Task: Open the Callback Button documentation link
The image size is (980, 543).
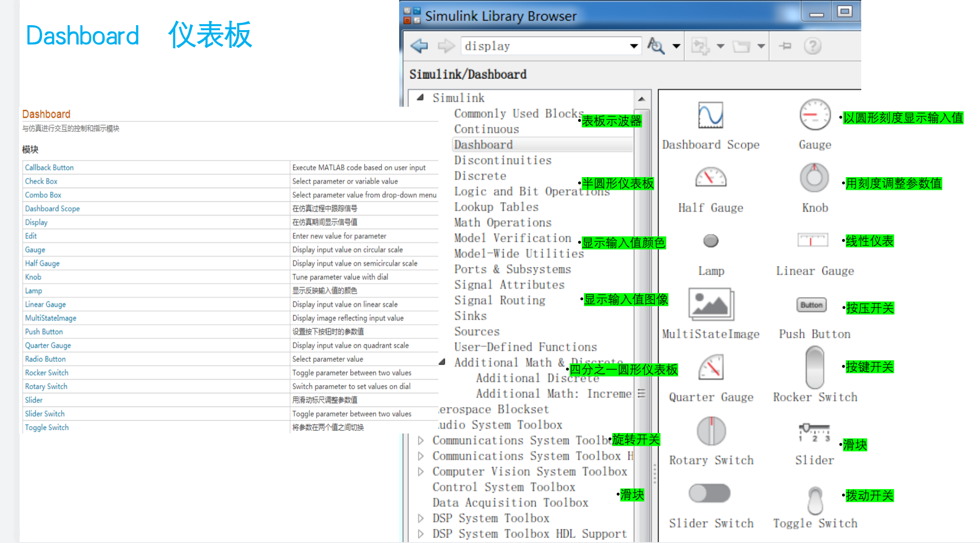Action: coord(49,167)
